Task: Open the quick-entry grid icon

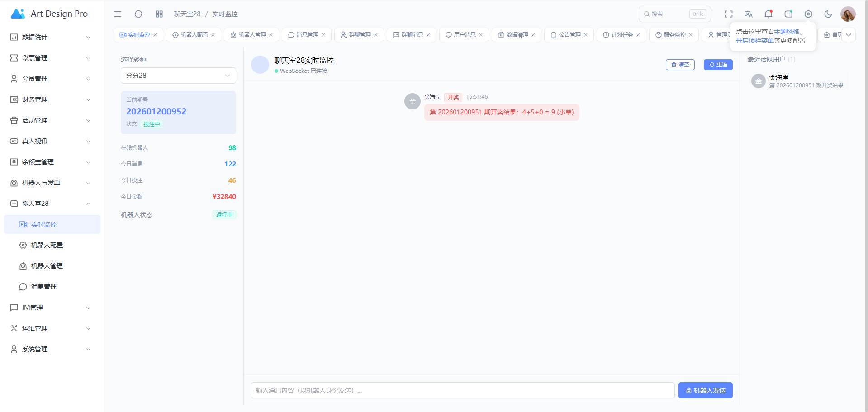Action: coord(159,14)
